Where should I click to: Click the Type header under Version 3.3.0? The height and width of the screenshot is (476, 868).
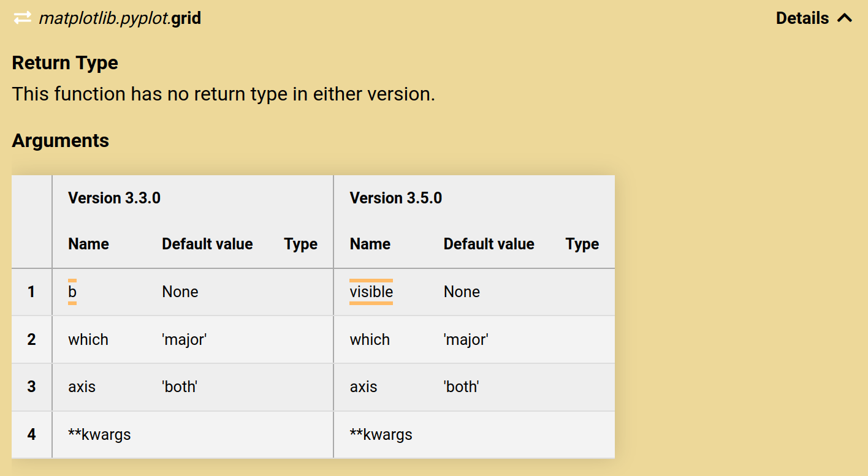[x=301, y=244]
